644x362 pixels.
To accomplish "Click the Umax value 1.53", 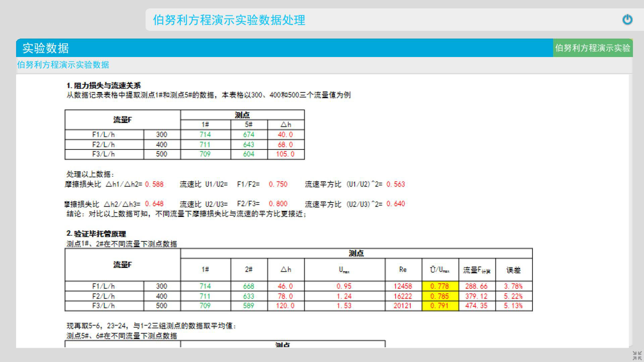I will click(344, 306).
